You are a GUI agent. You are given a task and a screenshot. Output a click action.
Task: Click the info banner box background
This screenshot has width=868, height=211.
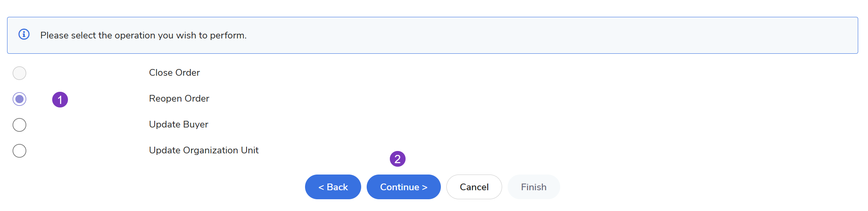[x=550, y=35]
